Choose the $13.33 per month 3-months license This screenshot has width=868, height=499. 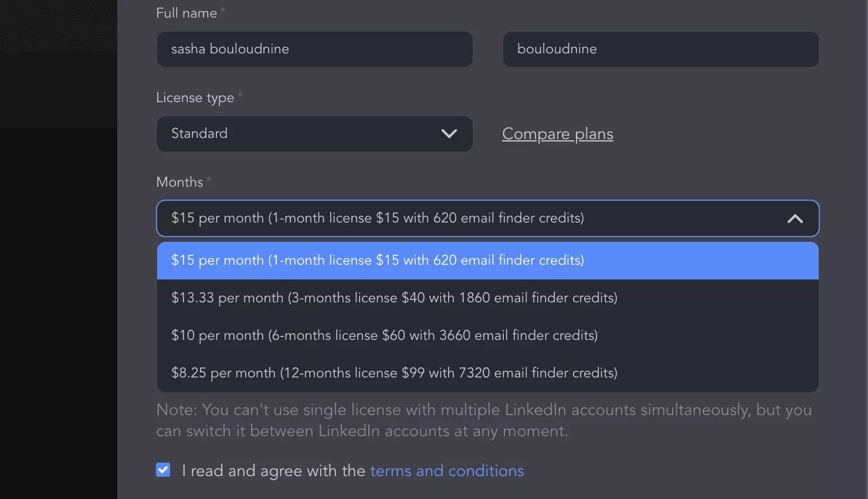[394, 298]
